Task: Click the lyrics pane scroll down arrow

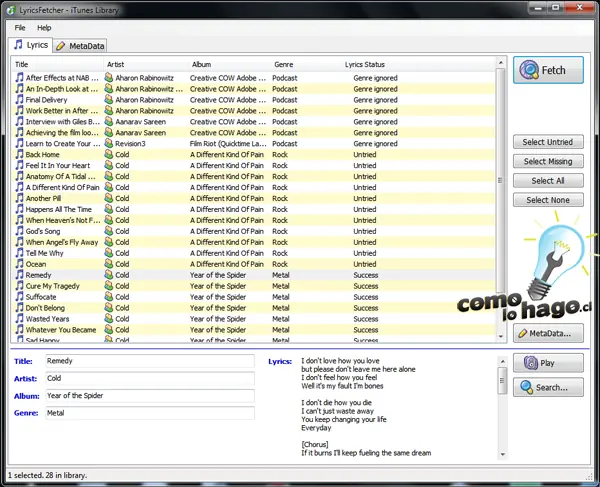Action: 503,454
